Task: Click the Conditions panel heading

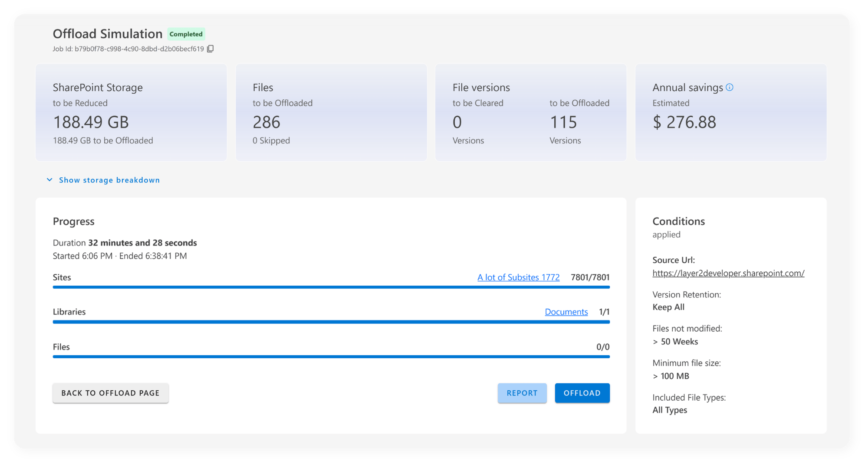Action: 678,221
